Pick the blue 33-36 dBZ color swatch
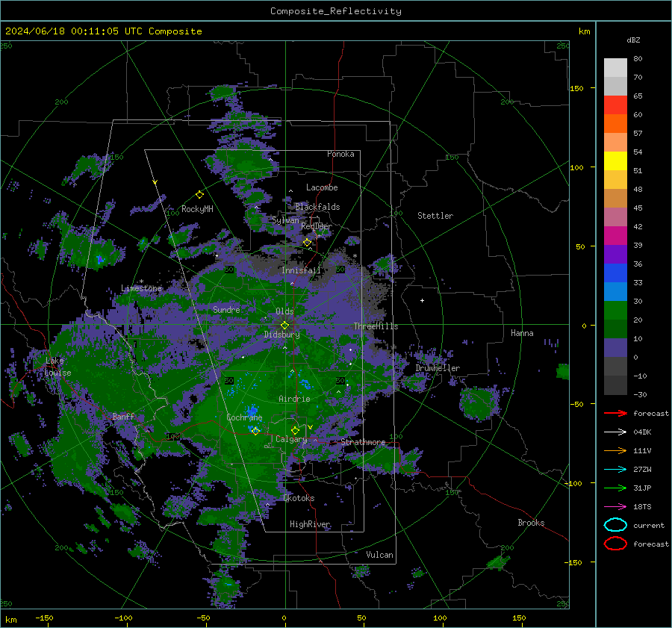Image resolution: width=672 pixels, height=628 pixels. [615, 273]
